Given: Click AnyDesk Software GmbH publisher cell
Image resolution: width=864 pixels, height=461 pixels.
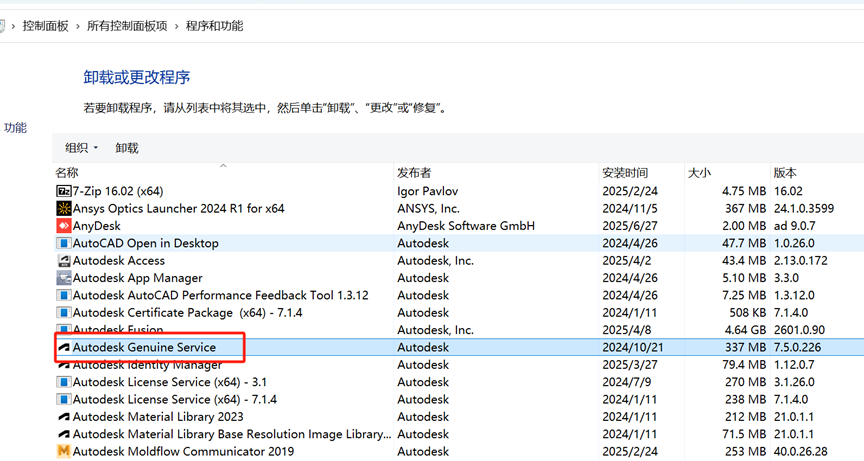Looking at the screenshot, I should click(466, 226).
